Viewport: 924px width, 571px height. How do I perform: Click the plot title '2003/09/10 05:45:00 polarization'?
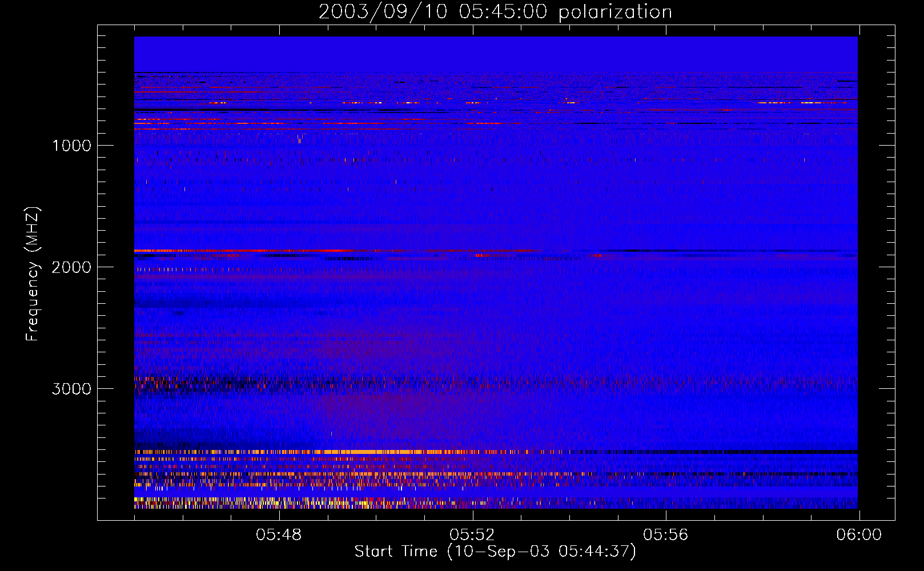tap(495, 11)
